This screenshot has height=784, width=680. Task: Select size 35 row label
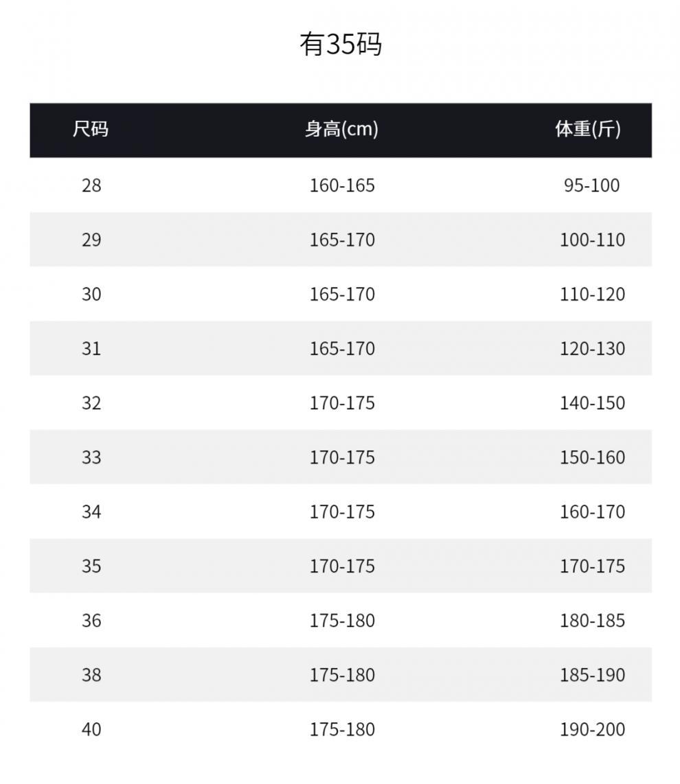coord(91,566)
